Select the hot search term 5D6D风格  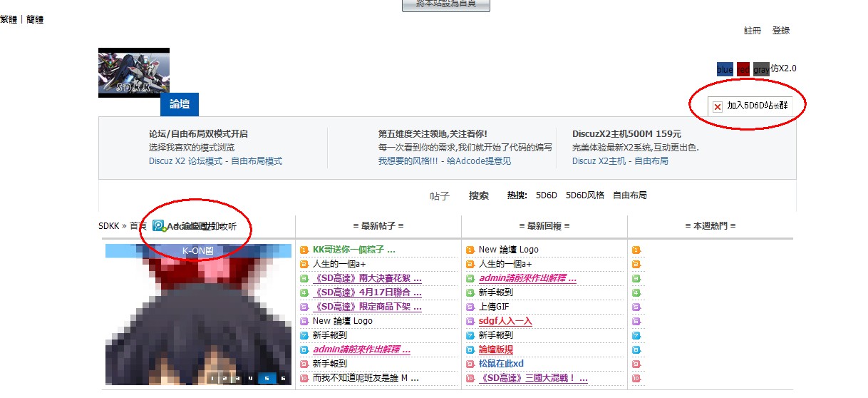point(585,195)
